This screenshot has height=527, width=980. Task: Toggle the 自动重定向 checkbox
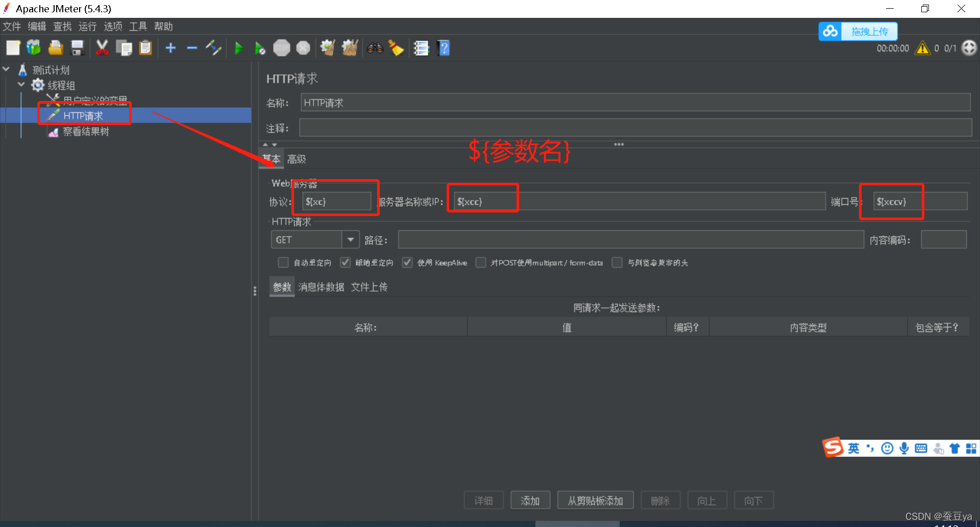click(283, 262)
